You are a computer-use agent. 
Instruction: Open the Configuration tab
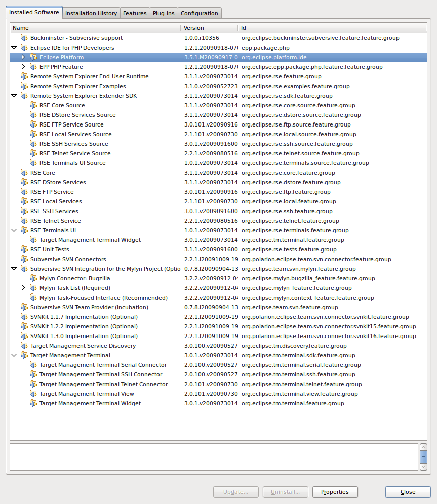click(x=200, y=13)
